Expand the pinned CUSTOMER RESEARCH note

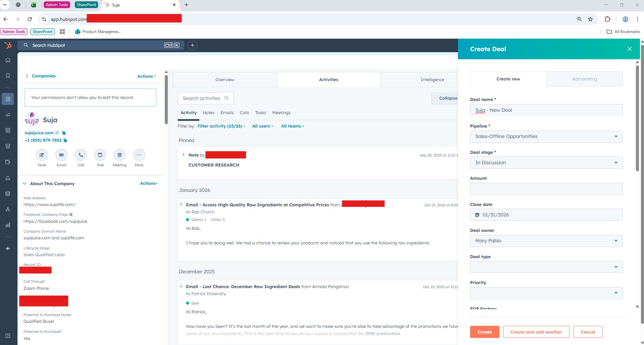(x=183, y=155)
